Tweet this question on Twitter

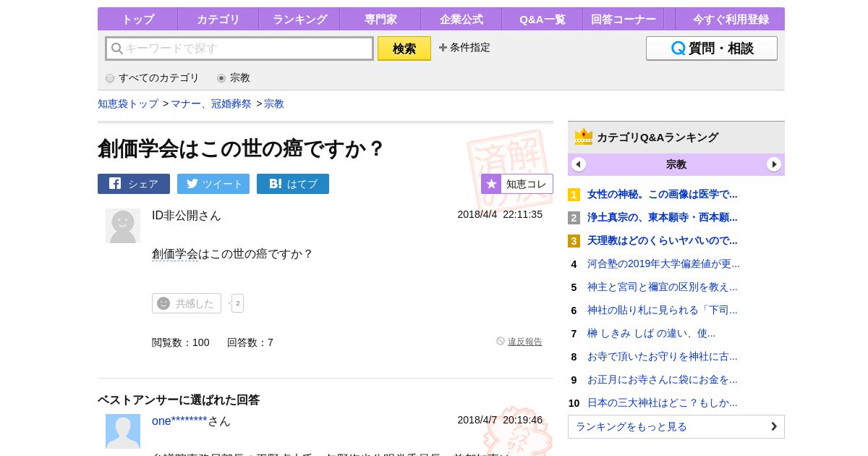click(x=213, y=184)
